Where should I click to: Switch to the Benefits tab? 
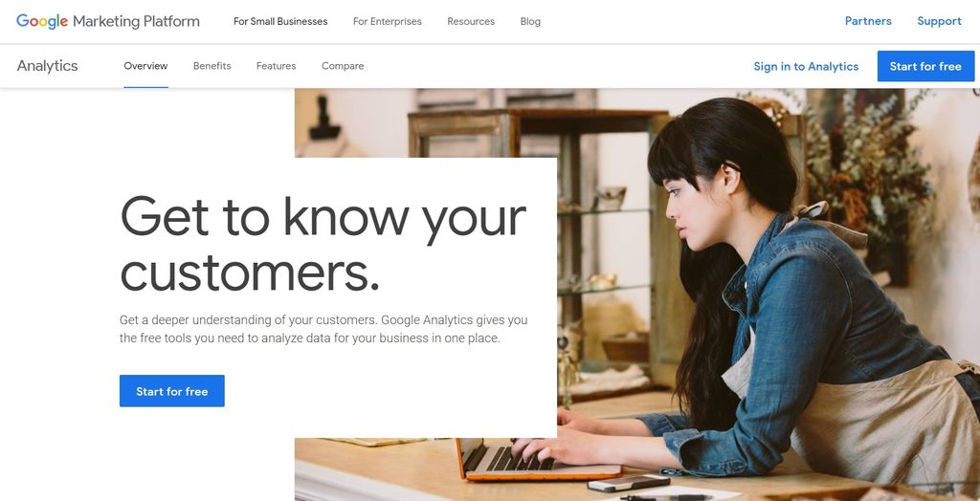[212, 66]
